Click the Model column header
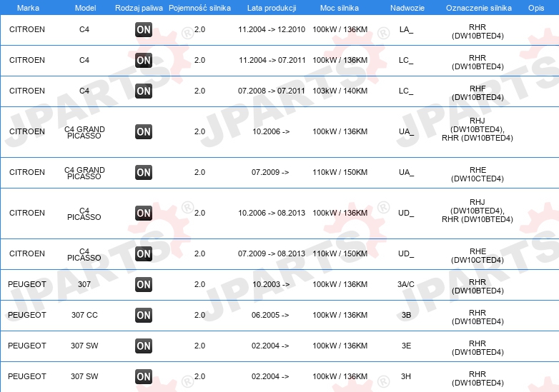 85,8
